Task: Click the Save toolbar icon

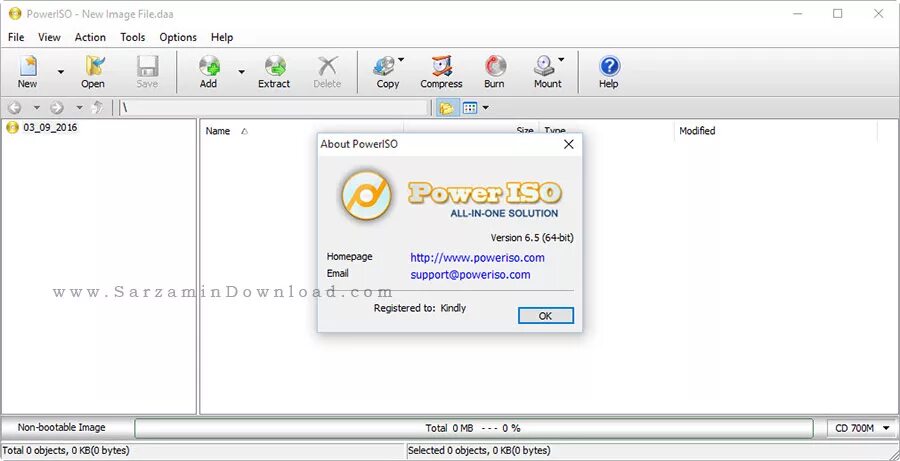Action: coord(147,71)
